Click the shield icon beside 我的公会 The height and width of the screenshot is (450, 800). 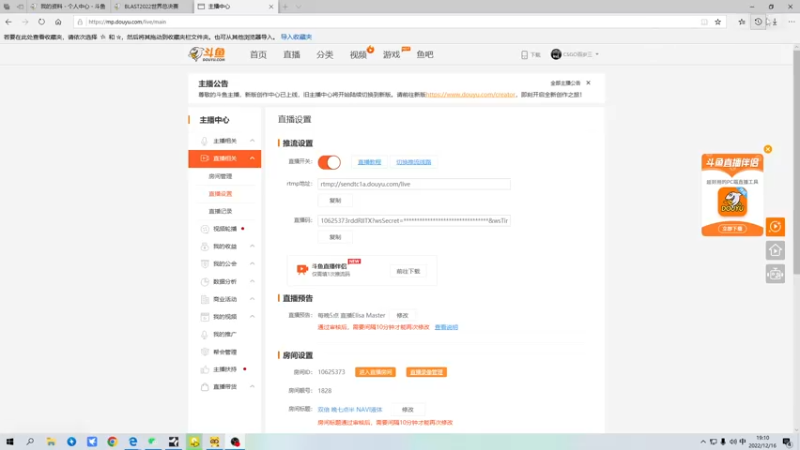(x=204, y=264)
